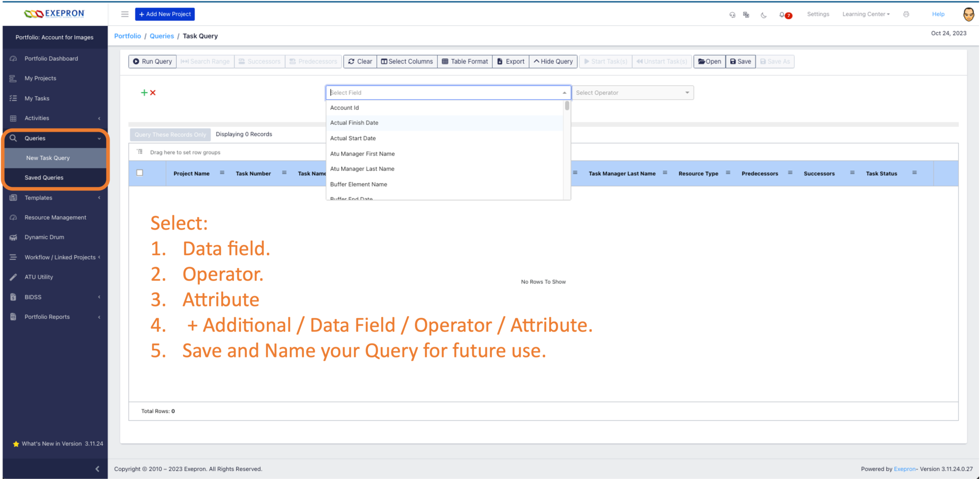Screen dimensions: 980x479
Task: Open Saved Queries from the sidebar
Action: click(x=45, y=177)
